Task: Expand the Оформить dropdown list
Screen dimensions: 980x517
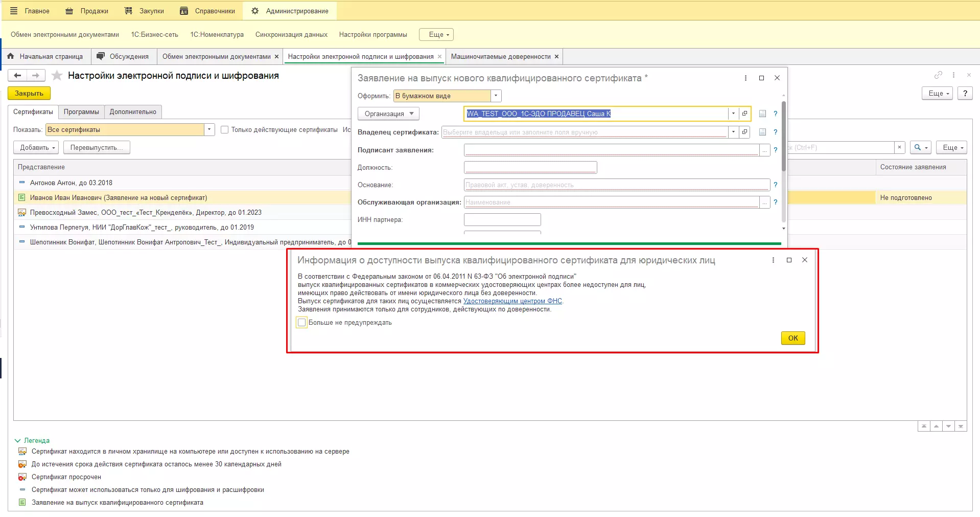Action: pyautogui.click(x=496, y=96)
